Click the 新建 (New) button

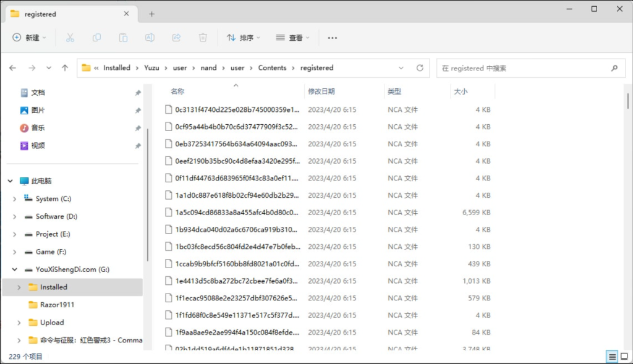[28, 38]
